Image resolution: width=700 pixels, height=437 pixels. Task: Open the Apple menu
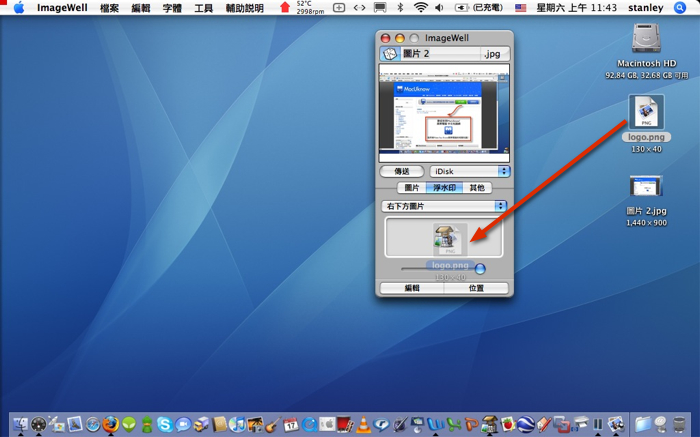click(x=19, y=7)
